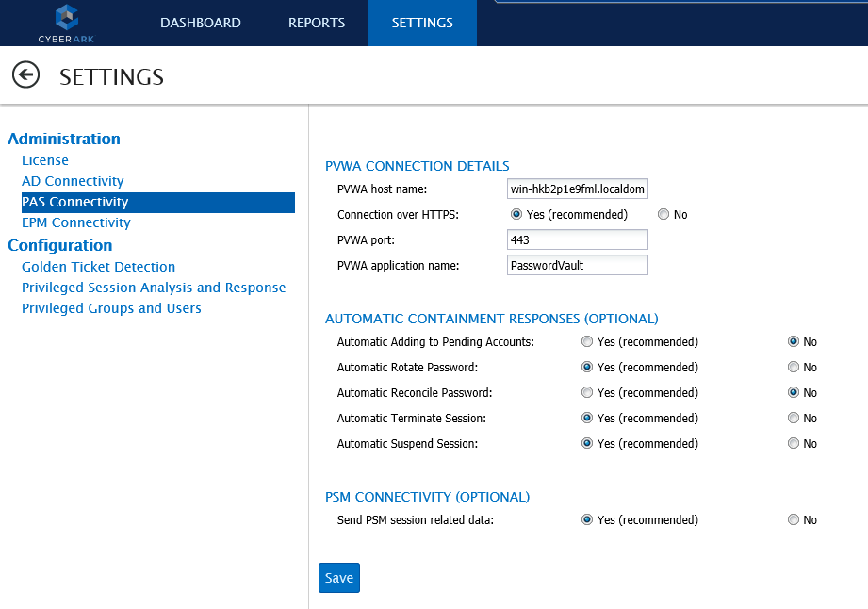Screen dimensions: 868x609
Task: Open Privileged Groups and Users settings
Action: pyautogui.click(x=111, y=308)
